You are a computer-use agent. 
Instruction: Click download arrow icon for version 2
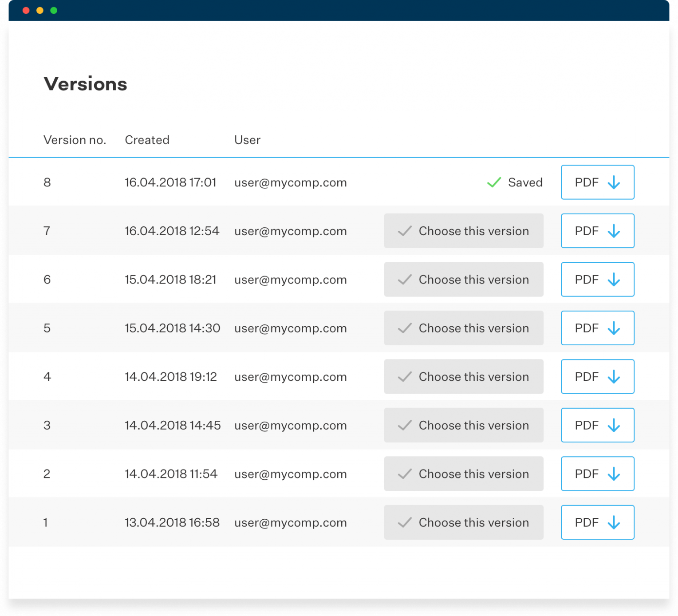pos(614,474)
